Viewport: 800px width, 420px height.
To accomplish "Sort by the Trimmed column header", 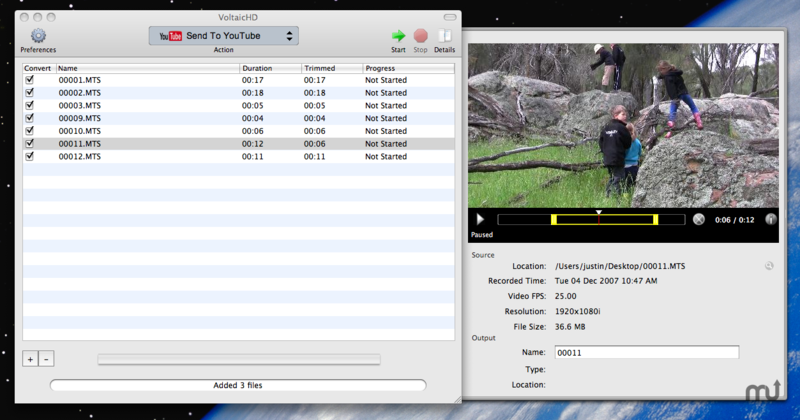I will (332, 68).
